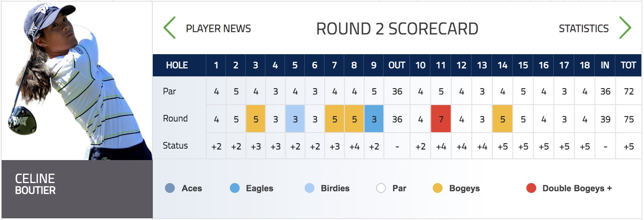Click the Round 2 Scorecard heading
The image size is (644, 220).
click(397, 29)
